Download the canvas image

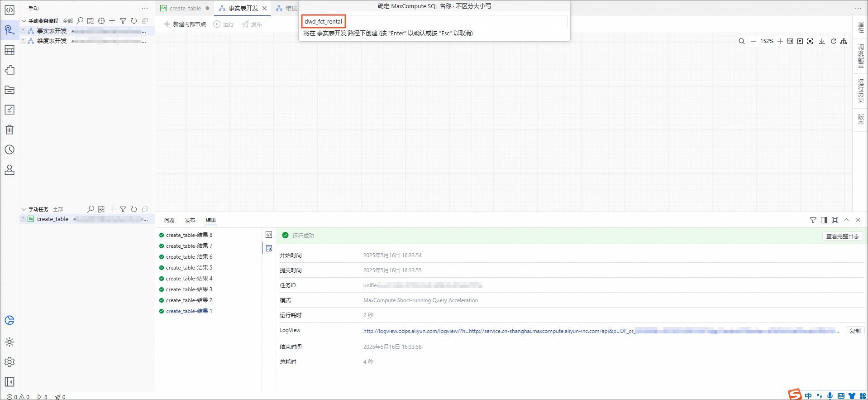point(822,41)
